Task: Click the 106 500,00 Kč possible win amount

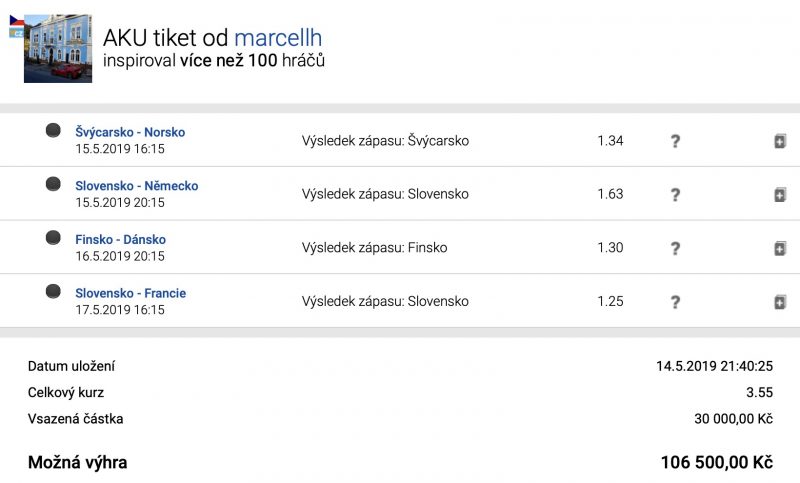Action: pyautogui.click(x=716, y=463)
